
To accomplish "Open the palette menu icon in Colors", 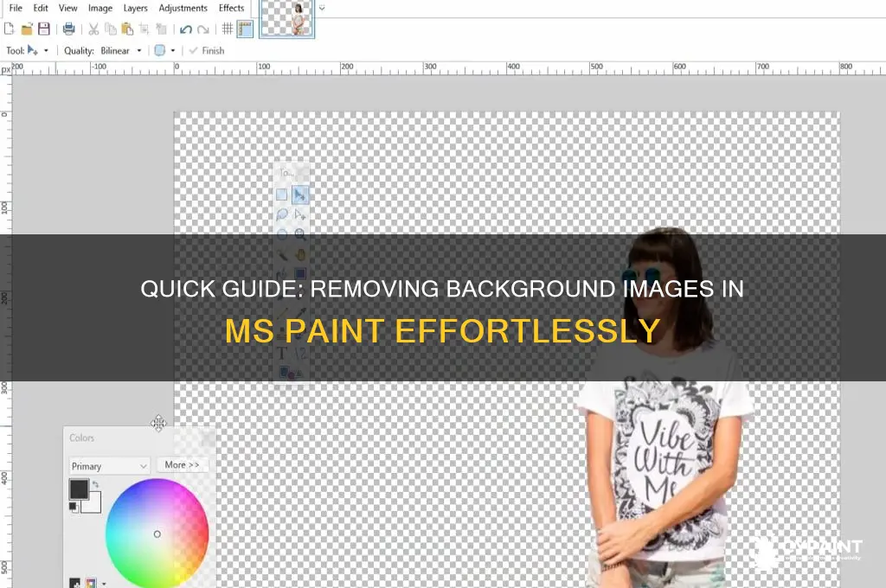I will [x=91, y=583].
